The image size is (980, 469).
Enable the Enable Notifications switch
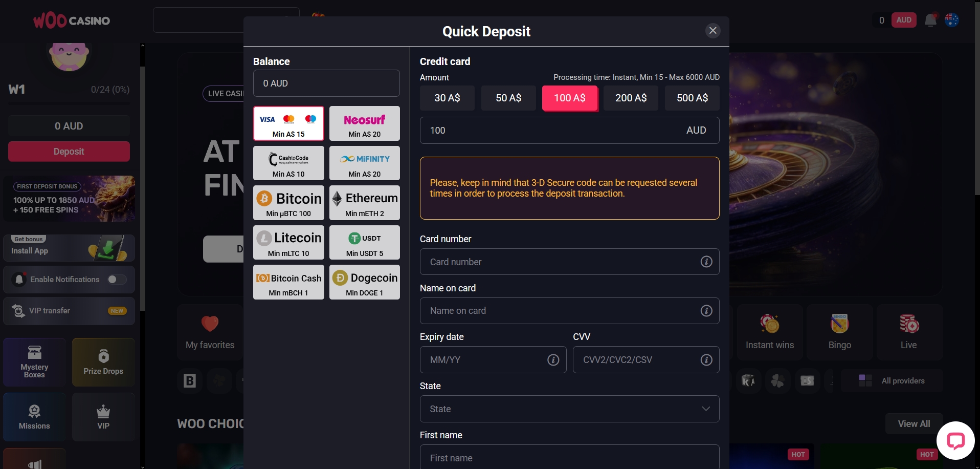click(117, 280)
